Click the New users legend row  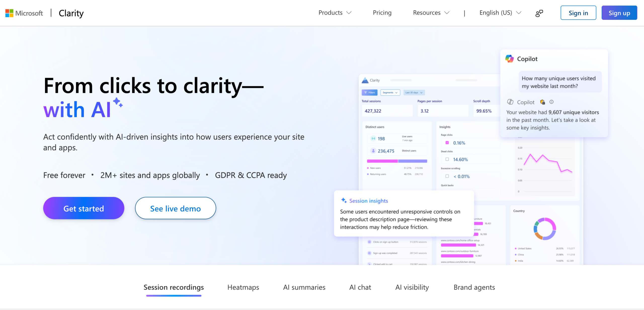tap(395, 168)
